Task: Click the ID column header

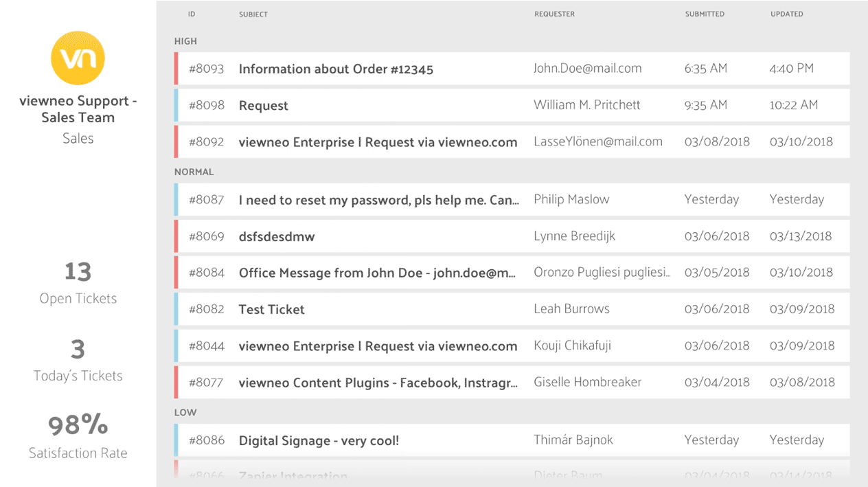Action: [192, 14]
